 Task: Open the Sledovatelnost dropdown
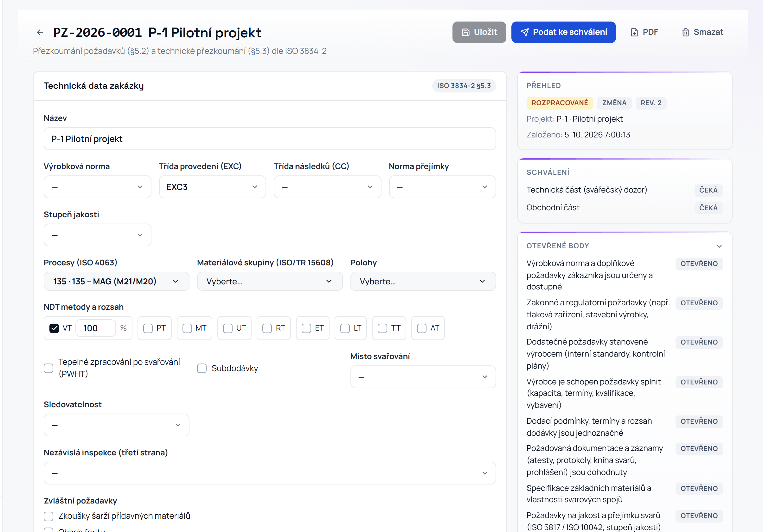coord(116,425)
